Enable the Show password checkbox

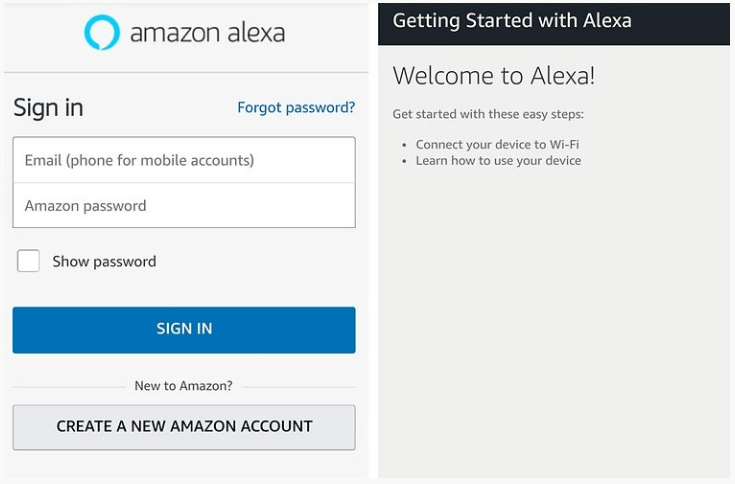[29, 262]
